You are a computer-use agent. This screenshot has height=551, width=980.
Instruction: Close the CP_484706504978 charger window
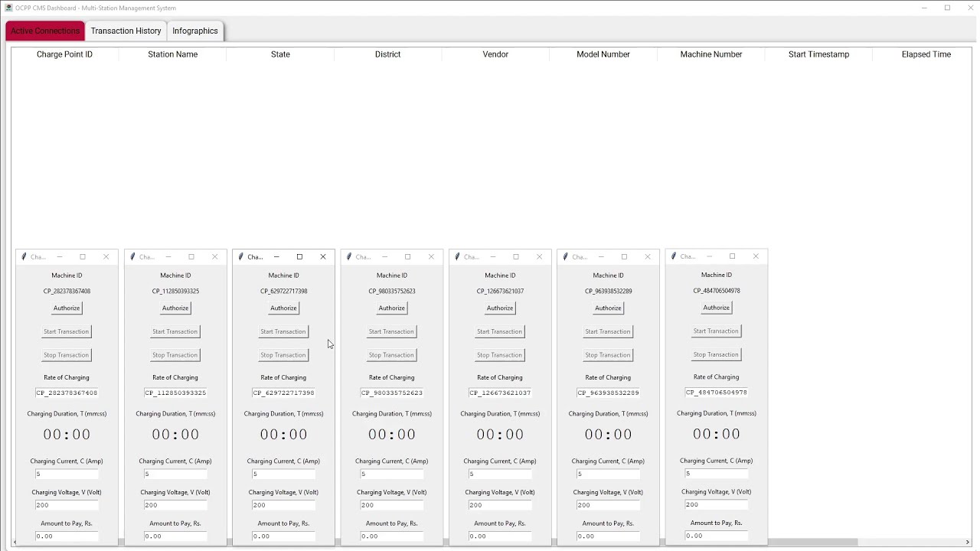tap(756, 256)
